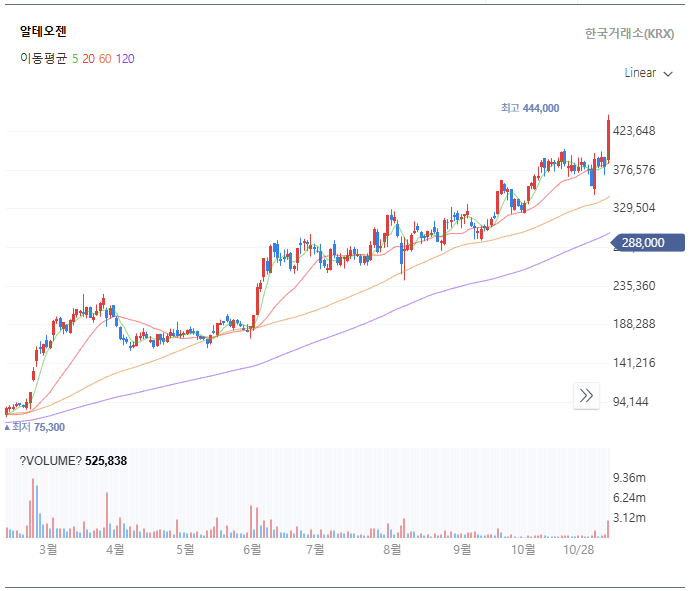Click the 3월 date axis label
The width and height of the screenshot is (693, 591).
(48, 549)
